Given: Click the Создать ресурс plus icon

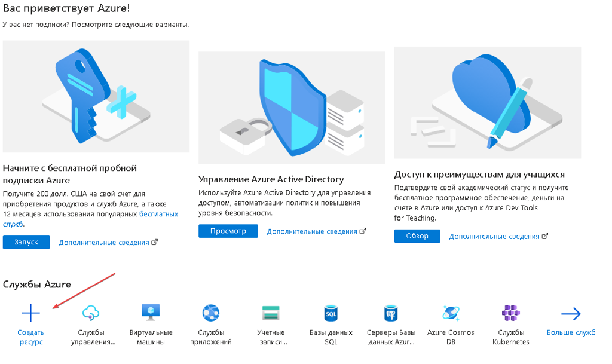Looking at the screenshot, I should click(x=31, y=313).
